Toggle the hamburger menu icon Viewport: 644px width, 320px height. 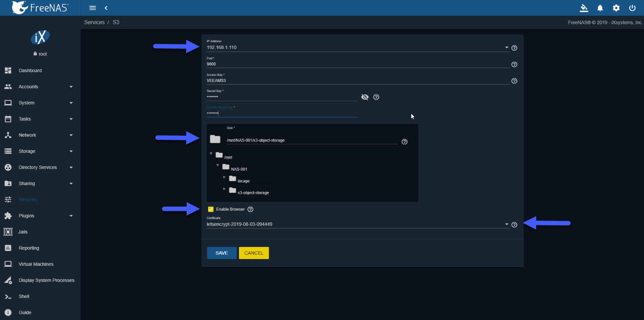click(93, 8)
